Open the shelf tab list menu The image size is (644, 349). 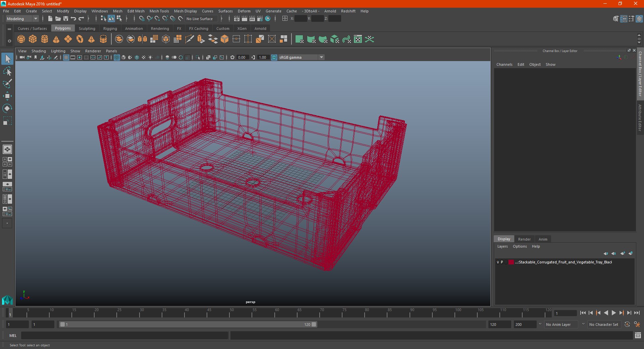click(x=9, y=29)
